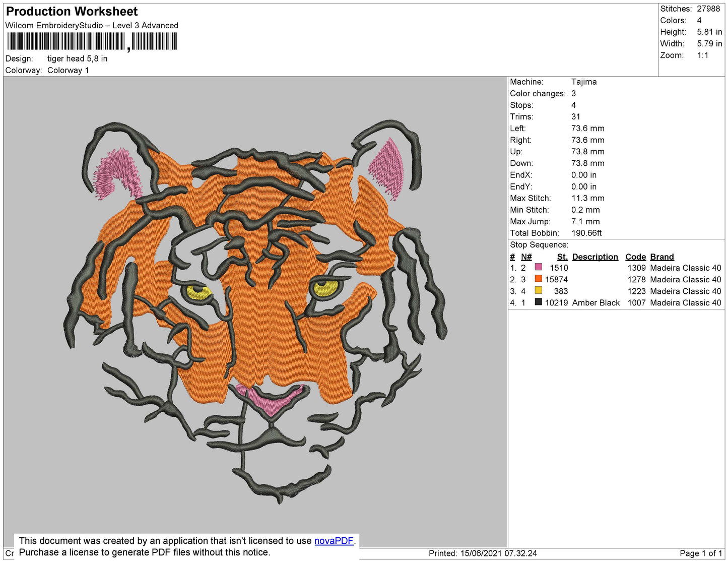Click the 'Brand' column header
The width and height of the screenshot is (728, 563).
662,257
